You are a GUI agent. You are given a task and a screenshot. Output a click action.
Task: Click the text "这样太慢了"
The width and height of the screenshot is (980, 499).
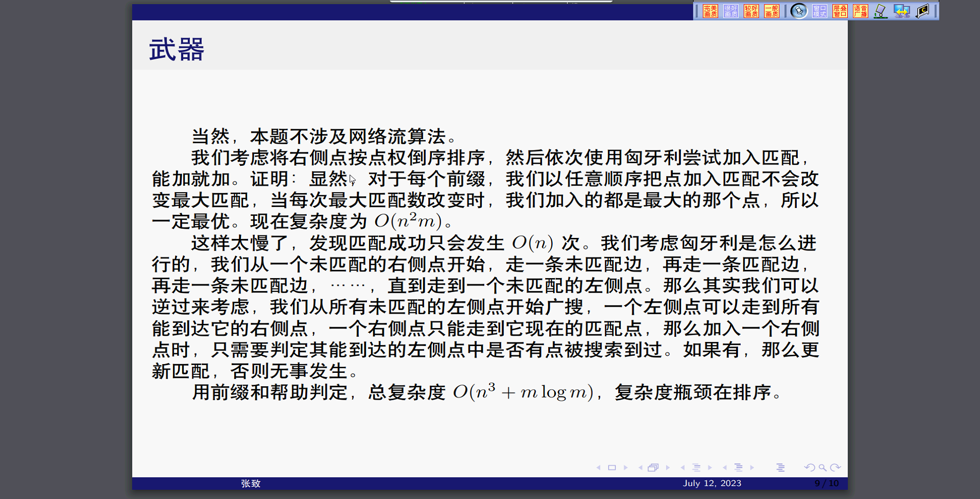[240, 243]
